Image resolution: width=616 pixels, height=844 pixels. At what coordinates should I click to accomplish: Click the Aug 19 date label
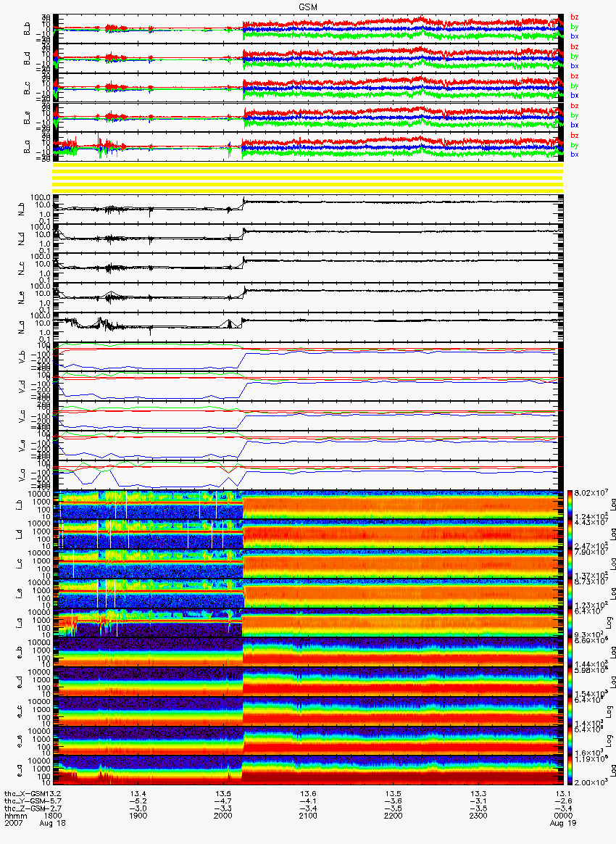(x=563, y=823)
